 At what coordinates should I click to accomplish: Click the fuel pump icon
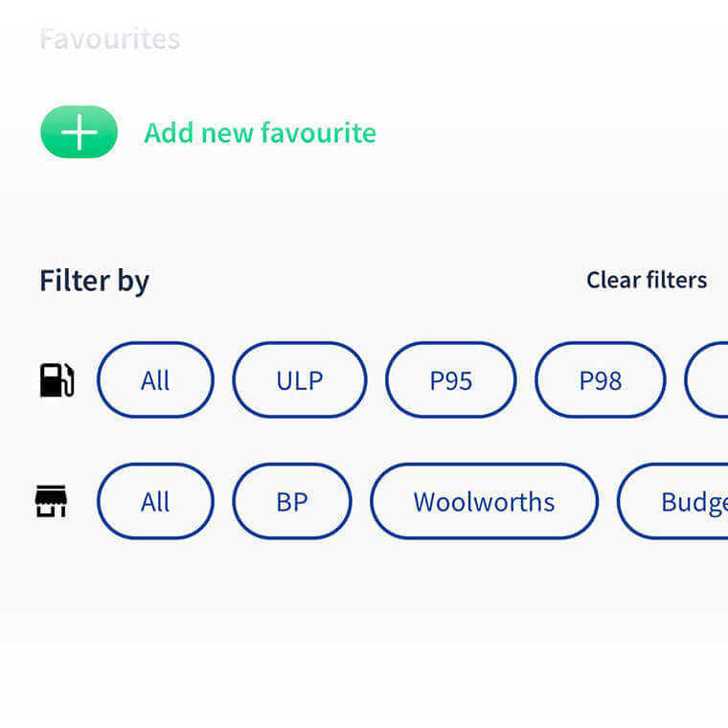(57, 379)
